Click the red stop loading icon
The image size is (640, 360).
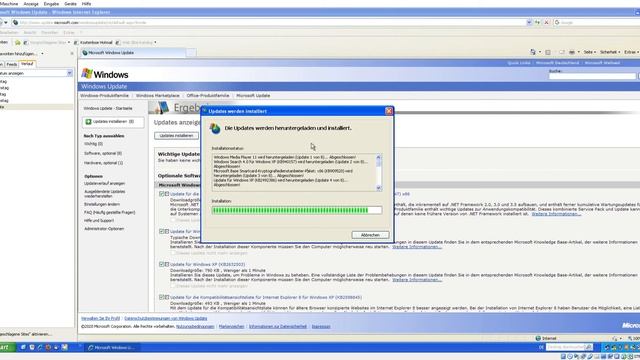pos(547,22)
